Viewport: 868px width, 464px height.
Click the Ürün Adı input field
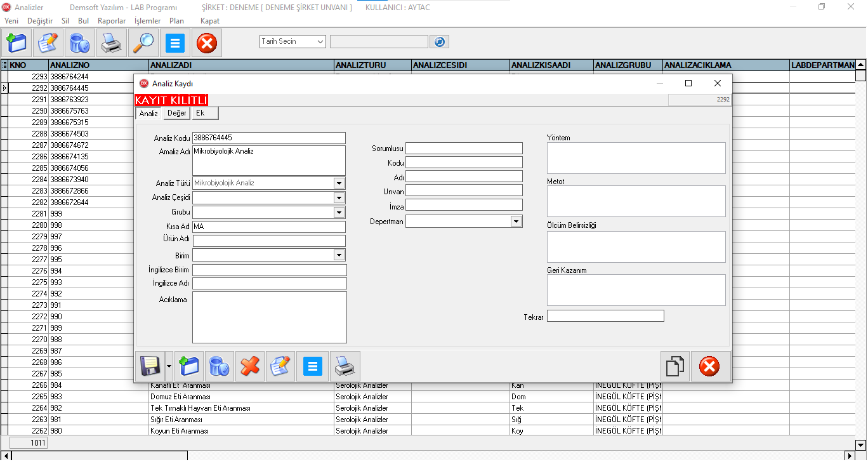[269, 241]
